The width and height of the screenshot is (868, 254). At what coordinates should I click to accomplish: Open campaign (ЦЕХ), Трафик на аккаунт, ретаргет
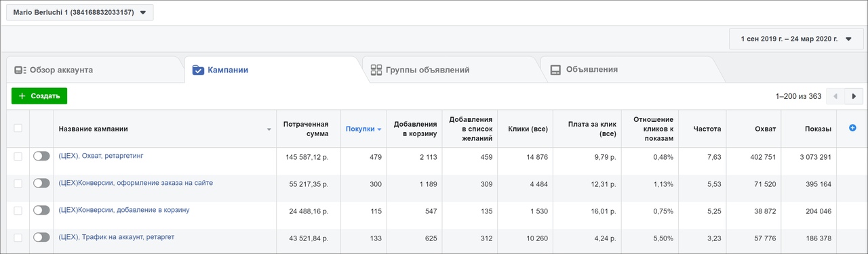tap(116, 237)
